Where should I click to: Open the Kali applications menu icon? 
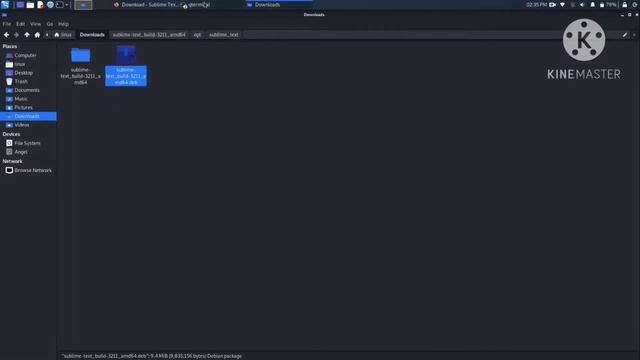click(x=5, y=4)
